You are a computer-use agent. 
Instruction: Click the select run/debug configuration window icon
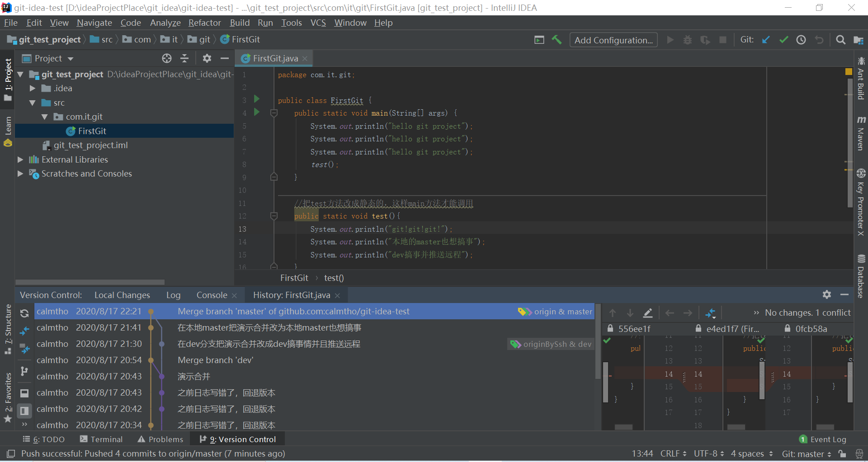(x=539, y=40)
